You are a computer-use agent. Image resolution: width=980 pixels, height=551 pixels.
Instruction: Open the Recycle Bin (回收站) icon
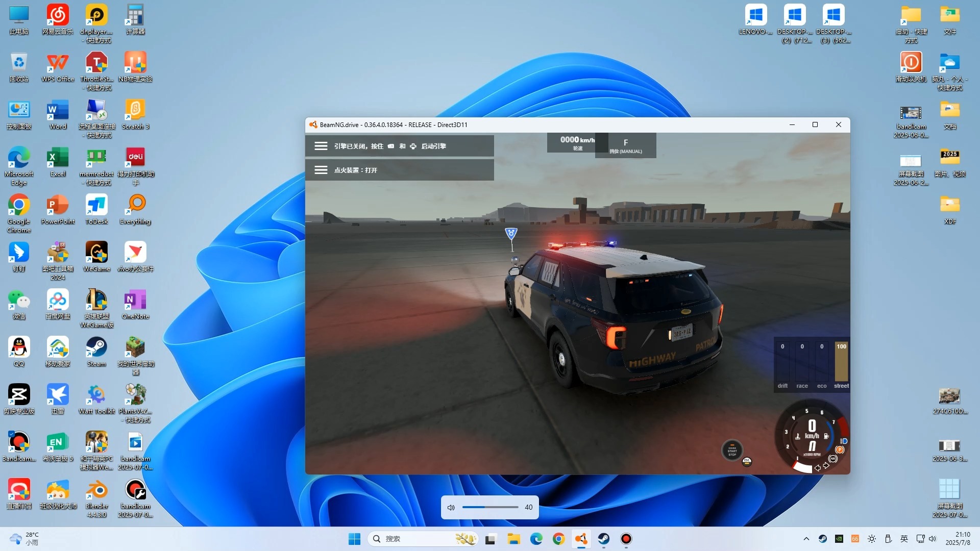coord(19,67)
